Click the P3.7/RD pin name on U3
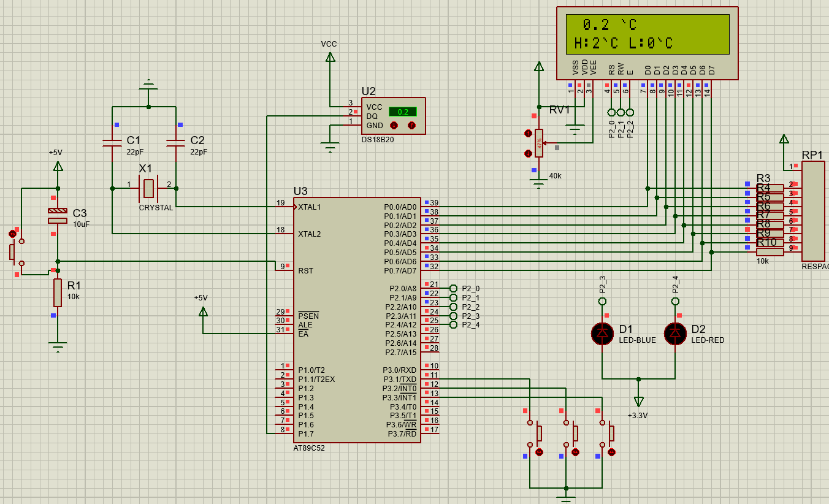This screenshot has height=504, width=829. tap(402, 434)
